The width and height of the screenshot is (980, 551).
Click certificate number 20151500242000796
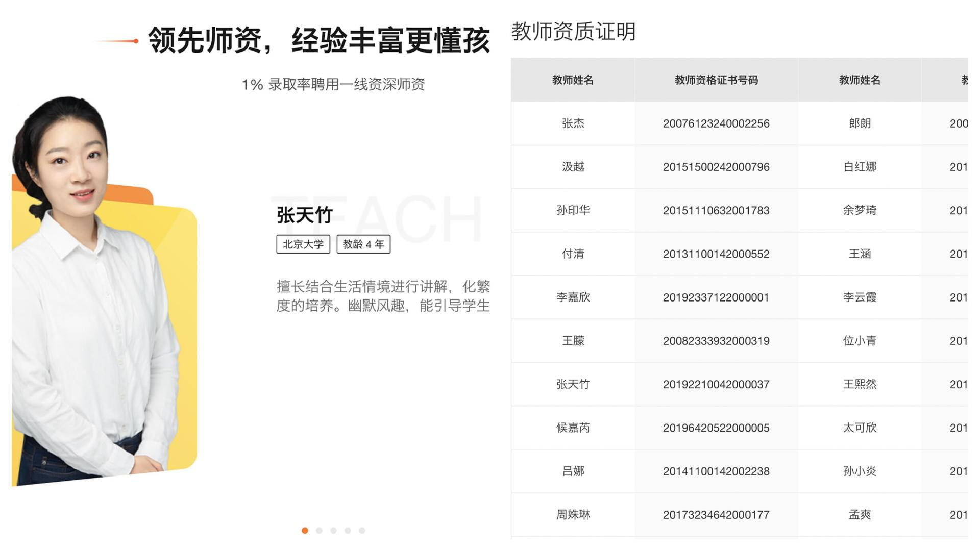[x=717, y=167]
